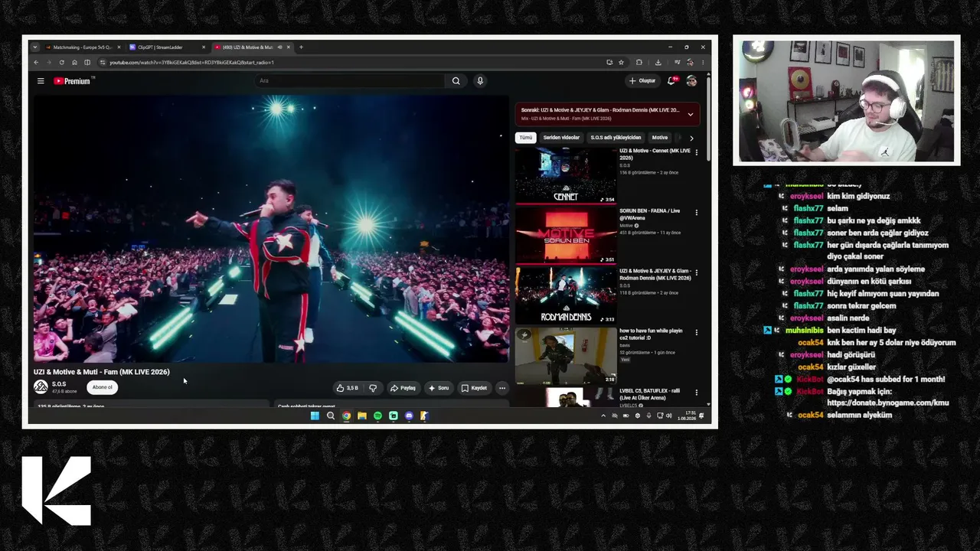Open more actions ellipsis under the video
Screen dimensions: 980x551
pos(501,388)
